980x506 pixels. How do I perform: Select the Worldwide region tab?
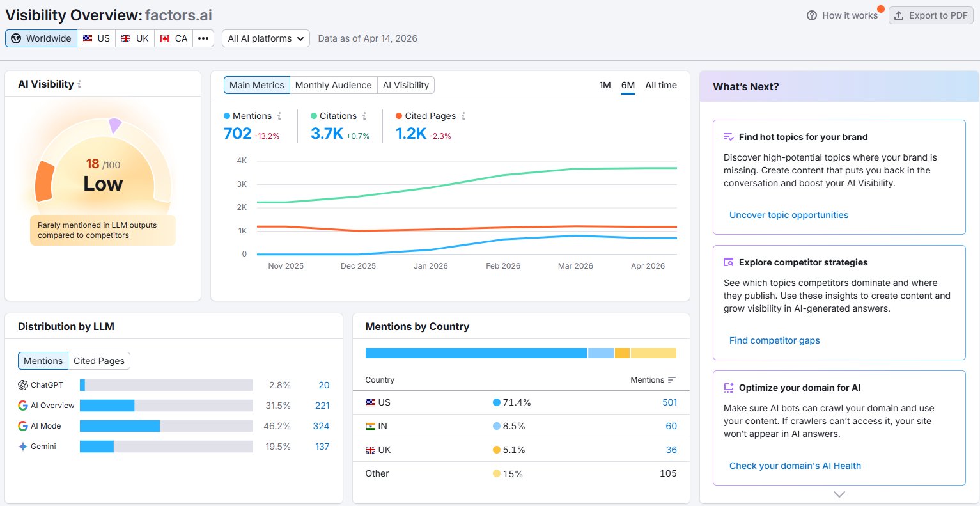[x=41, y=38]
